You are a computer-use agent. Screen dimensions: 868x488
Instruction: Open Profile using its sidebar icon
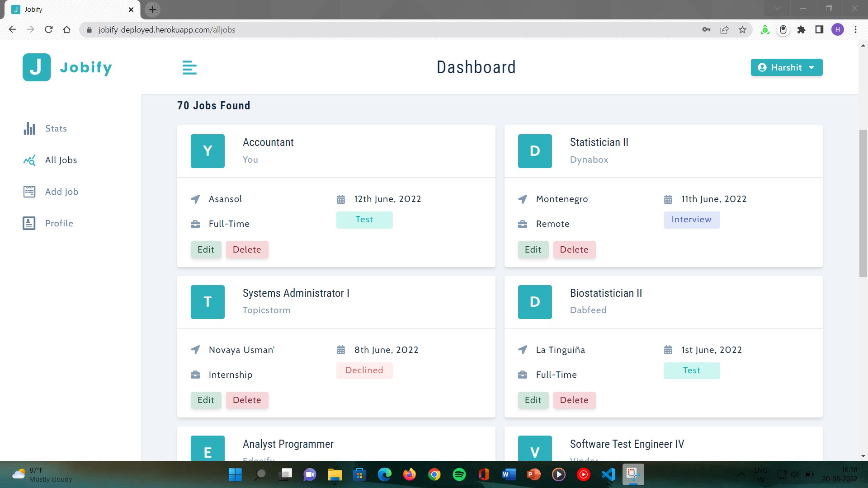[29, 223]
